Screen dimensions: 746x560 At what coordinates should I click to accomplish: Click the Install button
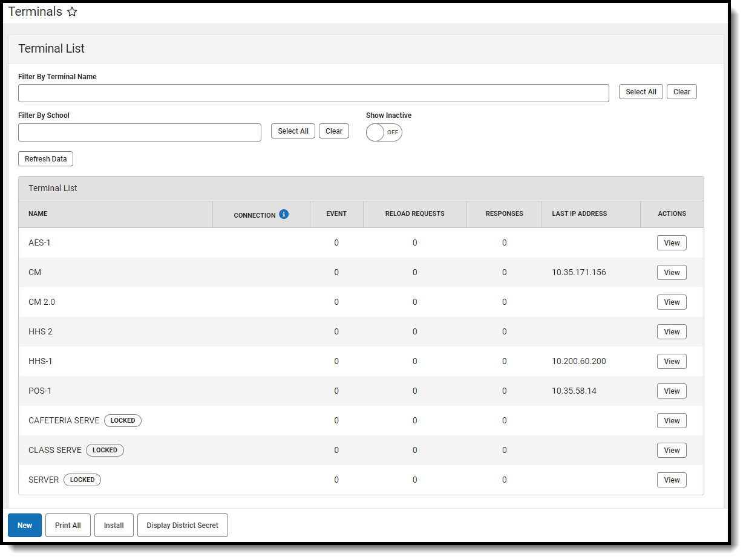(114, 526)
